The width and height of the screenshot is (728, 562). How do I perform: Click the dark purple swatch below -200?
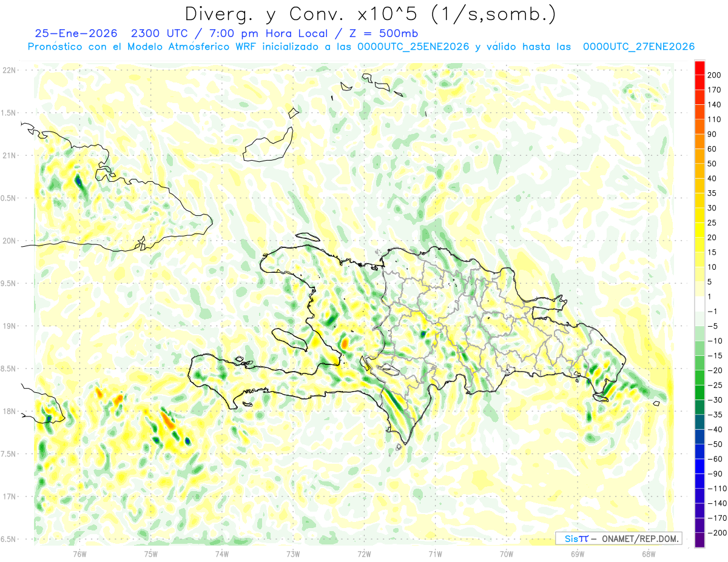(x=700, y=540)
